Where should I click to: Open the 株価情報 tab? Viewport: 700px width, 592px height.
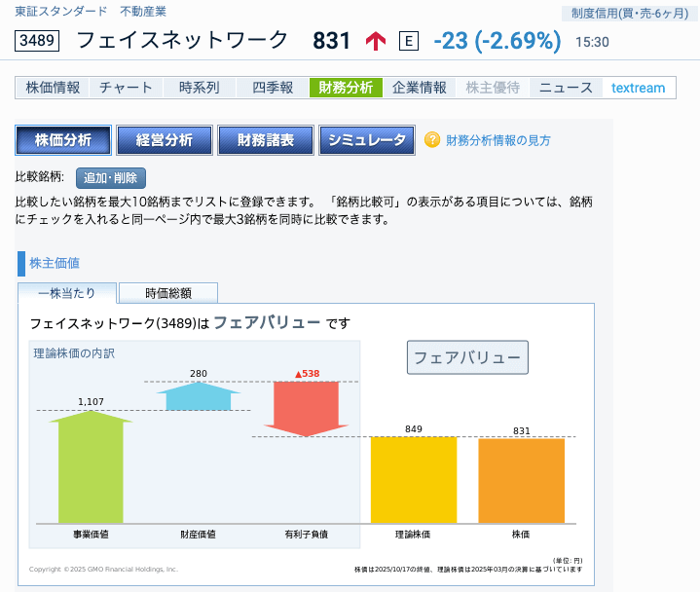click(x=54, y=88)
